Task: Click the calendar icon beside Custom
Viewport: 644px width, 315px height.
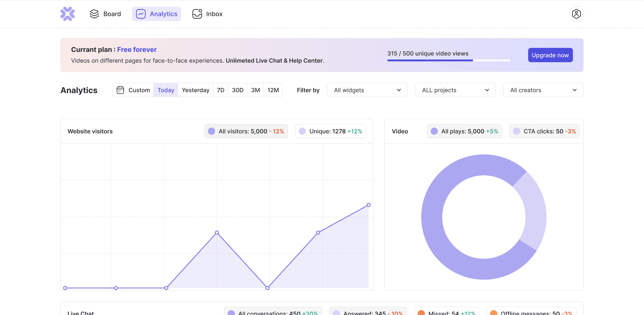Action: tap(120, 90)
